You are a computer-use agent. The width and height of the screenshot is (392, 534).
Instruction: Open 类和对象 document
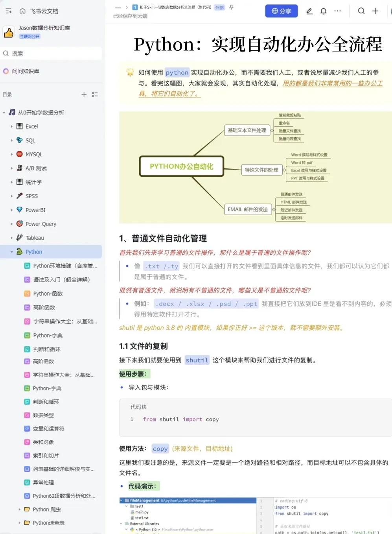coord(43,442)
